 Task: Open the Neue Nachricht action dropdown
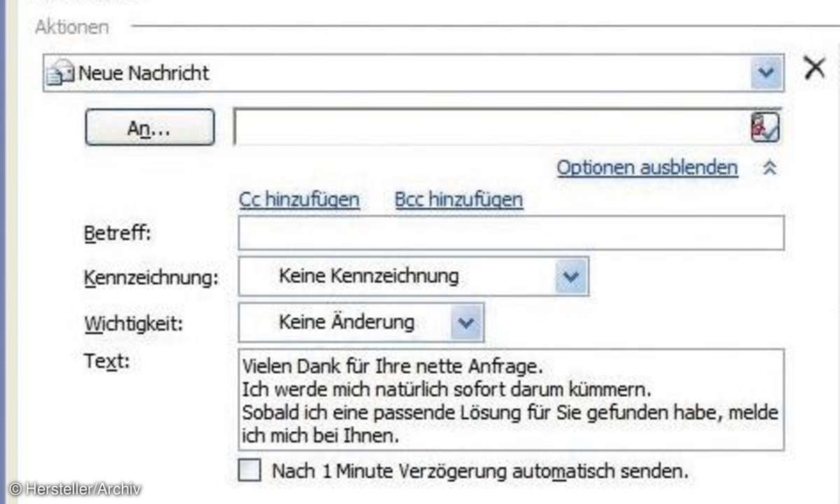[x=766, y=73]
